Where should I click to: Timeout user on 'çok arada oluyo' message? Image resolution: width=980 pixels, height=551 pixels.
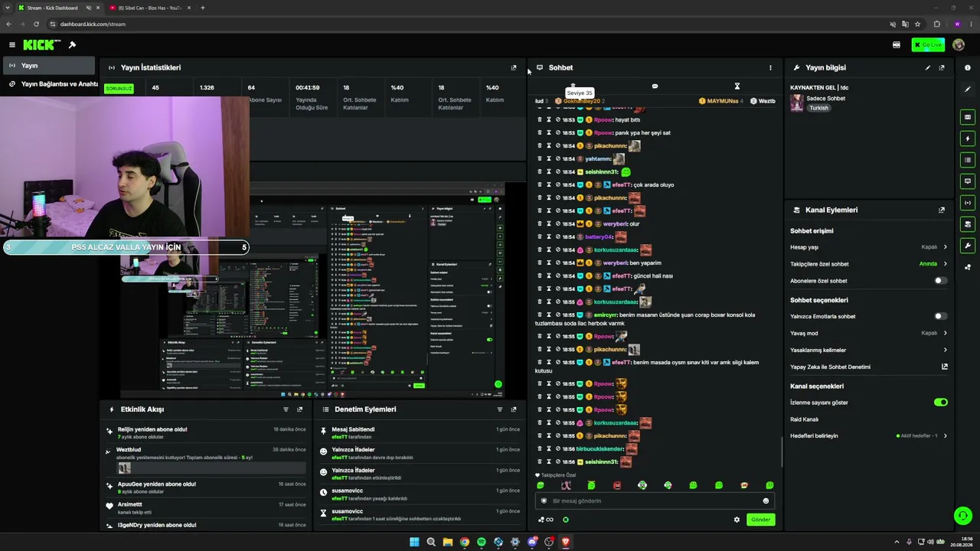(549, 185)
